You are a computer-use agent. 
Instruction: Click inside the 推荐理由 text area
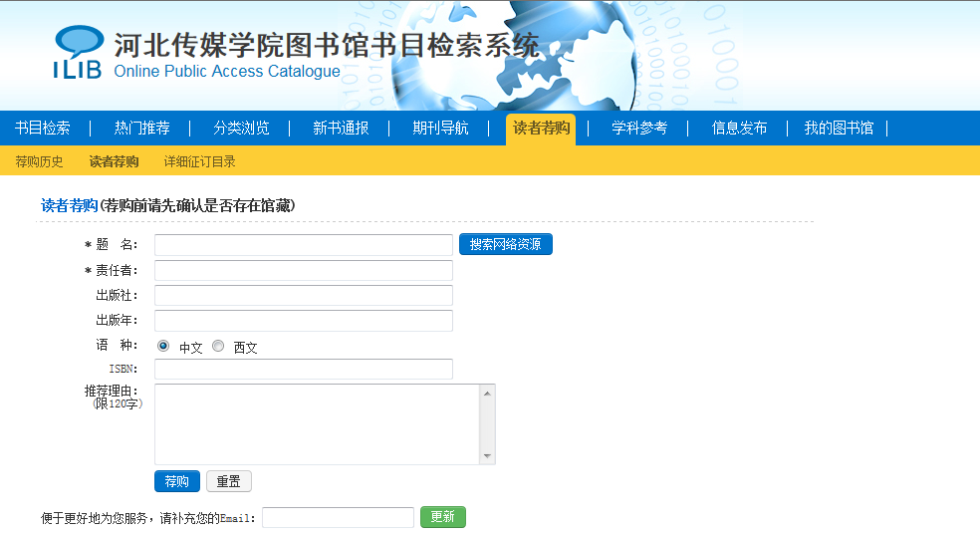pyautogui.click(x=317, y=424)
